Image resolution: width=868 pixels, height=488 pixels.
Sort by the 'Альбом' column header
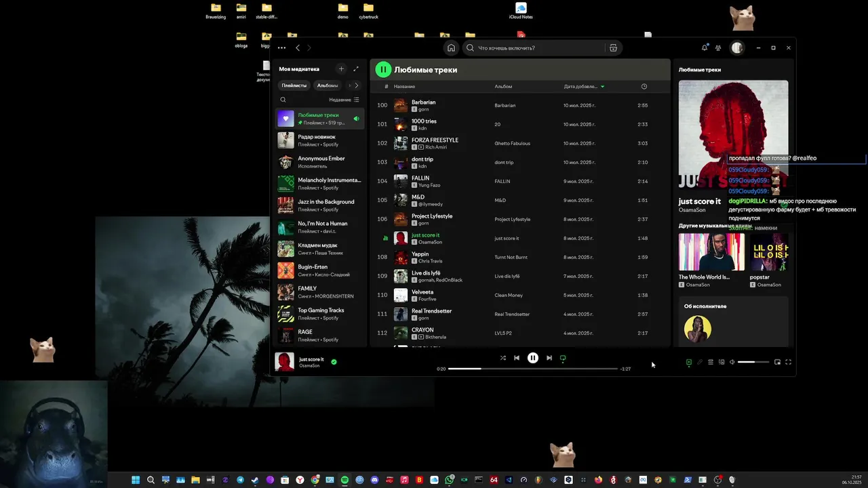click(x=503, y=87)
